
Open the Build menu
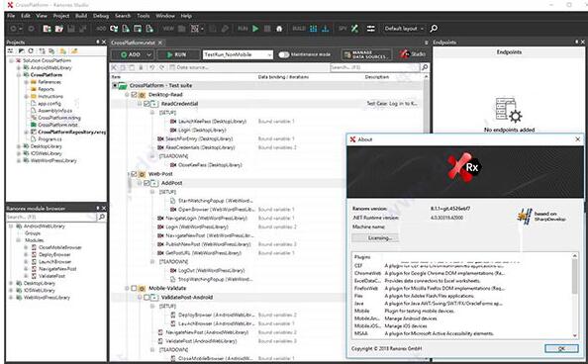tap(81, 16)
